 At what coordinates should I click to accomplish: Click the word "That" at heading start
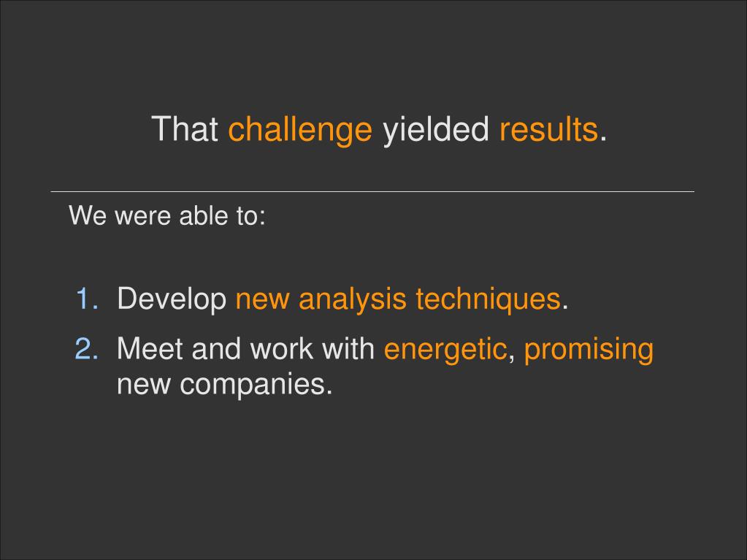tap(185, 129)
